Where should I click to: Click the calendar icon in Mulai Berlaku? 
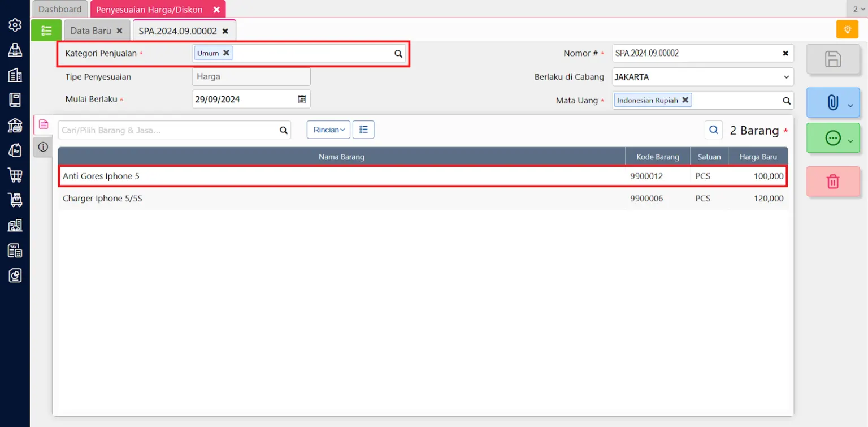click(x=302, y=99)
